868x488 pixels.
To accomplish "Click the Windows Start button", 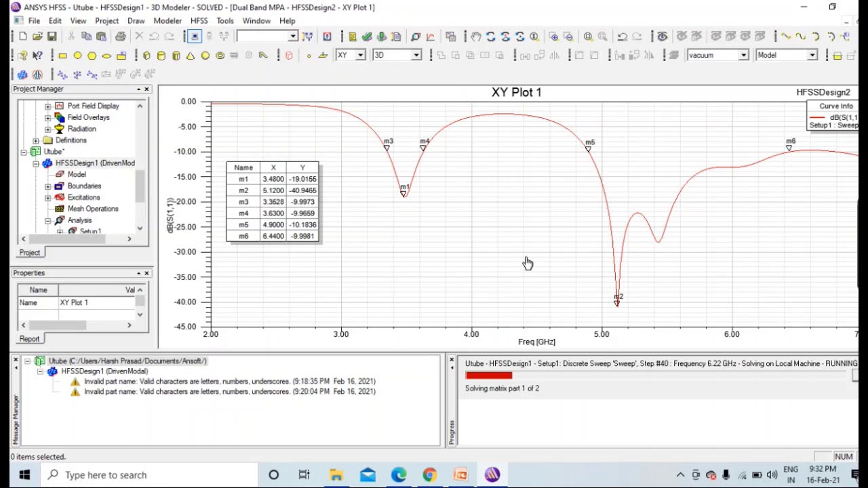I will pos(24,475).
